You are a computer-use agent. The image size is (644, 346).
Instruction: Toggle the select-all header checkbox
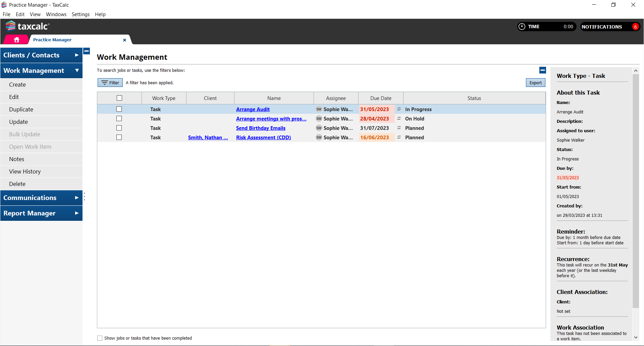(119, 98)
